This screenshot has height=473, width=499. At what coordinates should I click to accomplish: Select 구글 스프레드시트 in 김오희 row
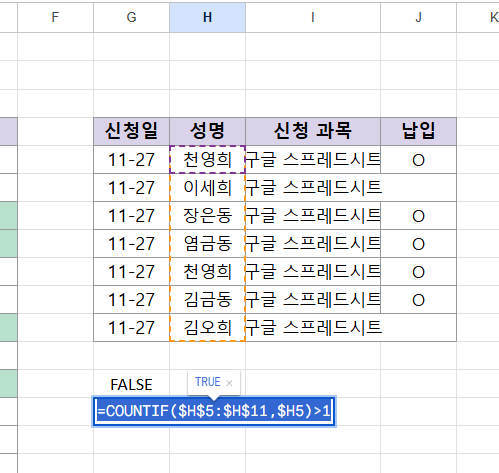tap(313, 328)
